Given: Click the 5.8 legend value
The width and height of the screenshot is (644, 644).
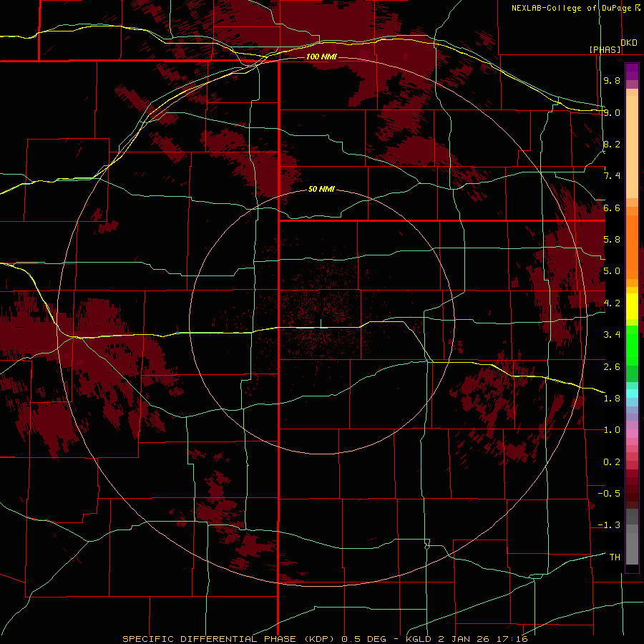Looking at the screenshot, I should (x=612, y=240).
